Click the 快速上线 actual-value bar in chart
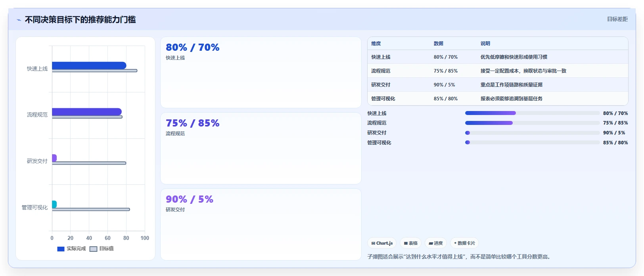The image size is (644, 276). coord(89,65)
